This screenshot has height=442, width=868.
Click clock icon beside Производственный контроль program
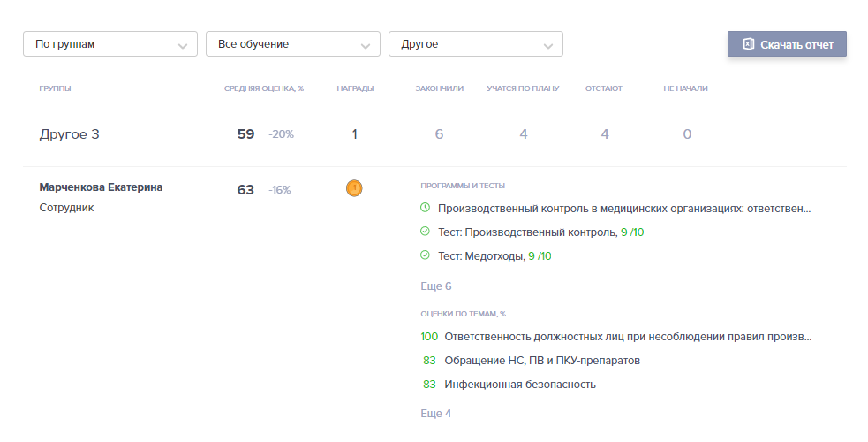click(x=425, y=209)
